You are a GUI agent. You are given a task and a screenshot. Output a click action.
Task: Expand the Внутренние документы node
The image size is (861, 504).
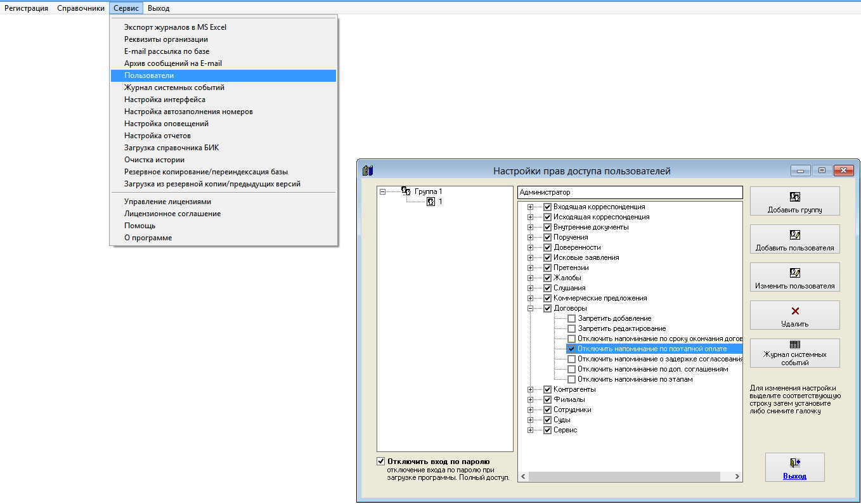531,227
